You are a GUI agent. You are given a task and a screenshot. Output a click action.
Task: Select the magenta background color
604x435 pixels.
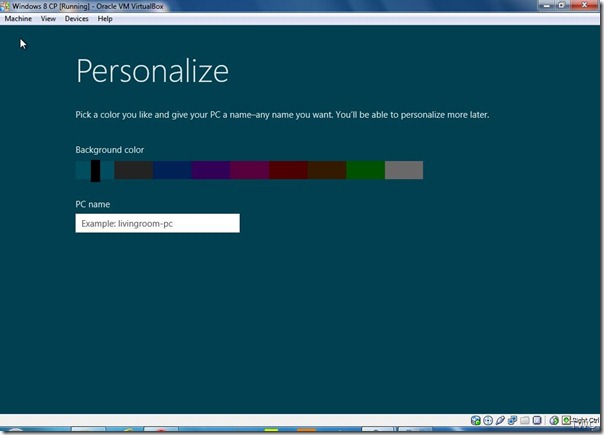coord(249,170)
